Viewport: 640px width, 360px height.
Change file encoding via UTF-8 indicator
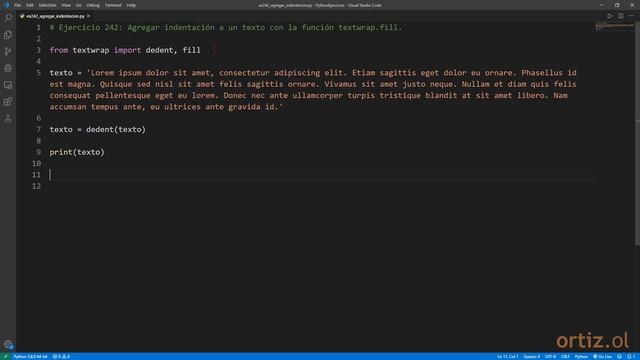(x=550, y=356)
